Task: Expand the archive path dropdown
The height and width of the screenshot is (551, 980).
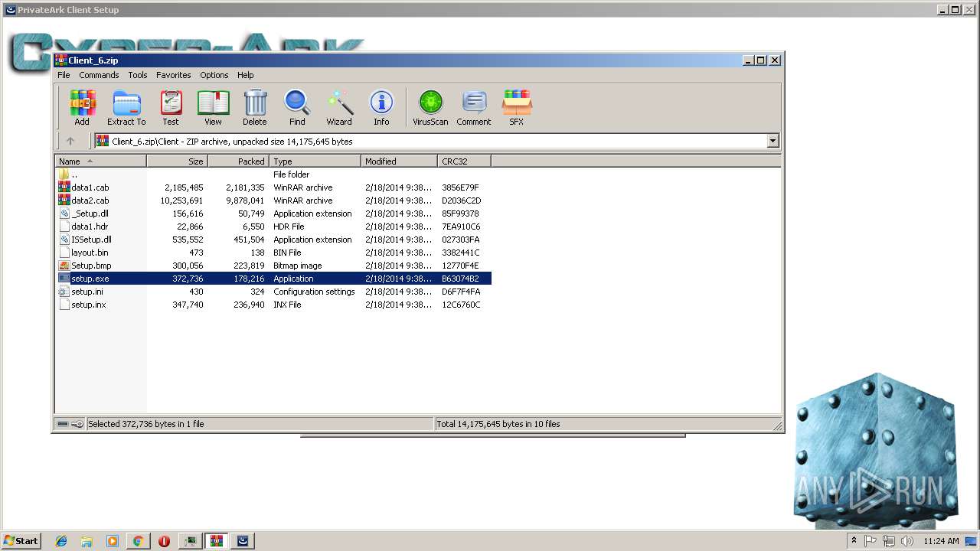Action: pos(773,141)
